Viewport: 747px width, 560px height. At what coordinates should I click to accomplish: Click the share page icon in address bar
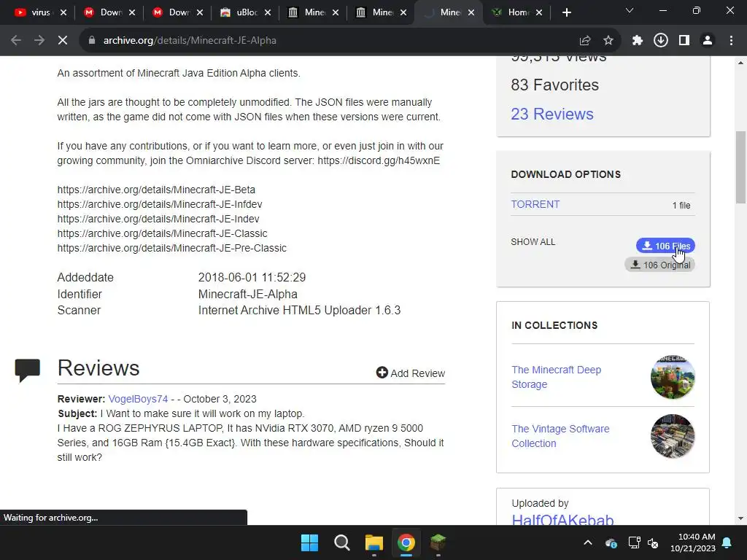click(585, 41)
